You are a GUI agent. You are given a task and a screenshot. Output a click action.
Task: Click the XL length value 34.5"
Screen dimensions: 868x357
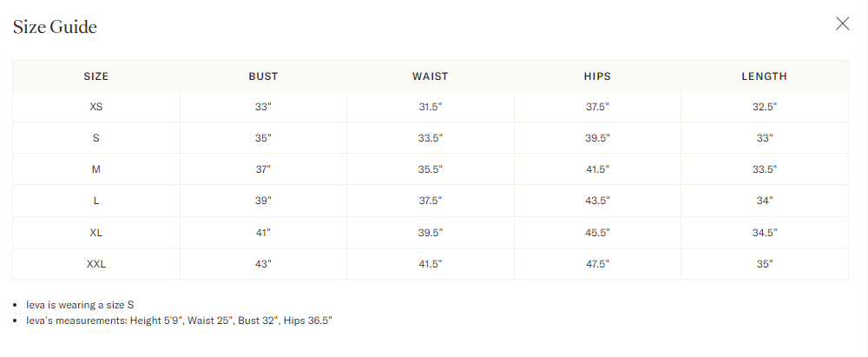765,233
